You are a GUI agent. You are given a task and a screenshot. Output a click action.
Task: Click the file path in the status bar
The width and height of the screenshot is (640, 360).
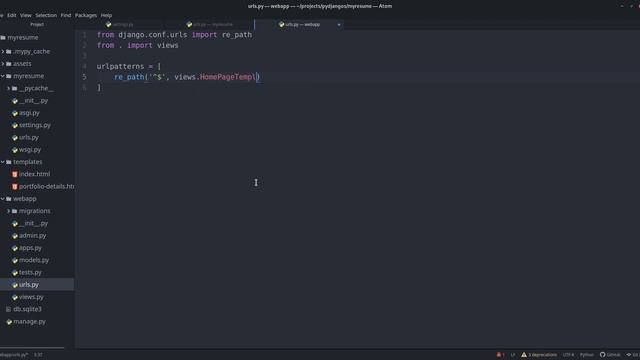pyautogui.click(x=14, y=355)
